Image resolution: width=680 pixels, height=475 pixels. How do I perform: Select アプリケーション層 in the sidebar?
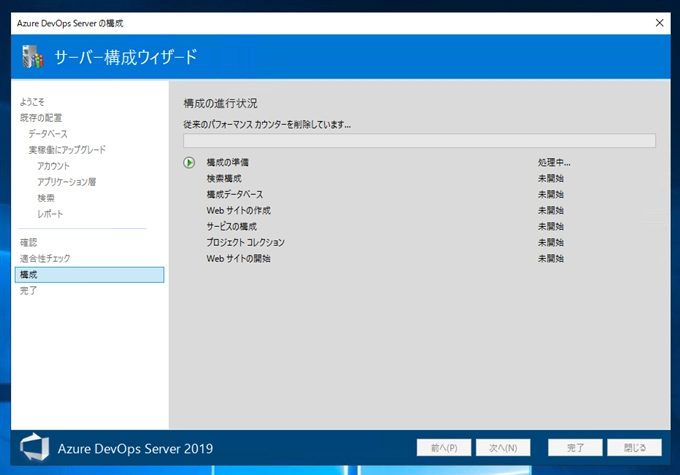[x=66, y=182]
